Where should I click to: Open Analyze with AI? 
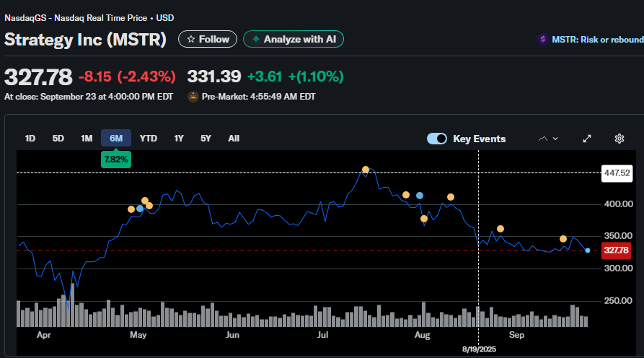tap(294, 39)
